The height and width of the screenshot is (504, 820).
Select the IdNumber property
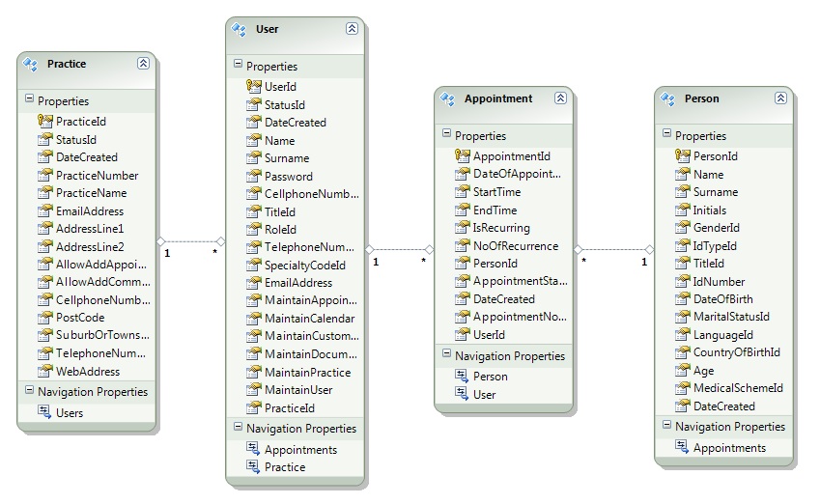pyautogui.click(x=719, y=281)
